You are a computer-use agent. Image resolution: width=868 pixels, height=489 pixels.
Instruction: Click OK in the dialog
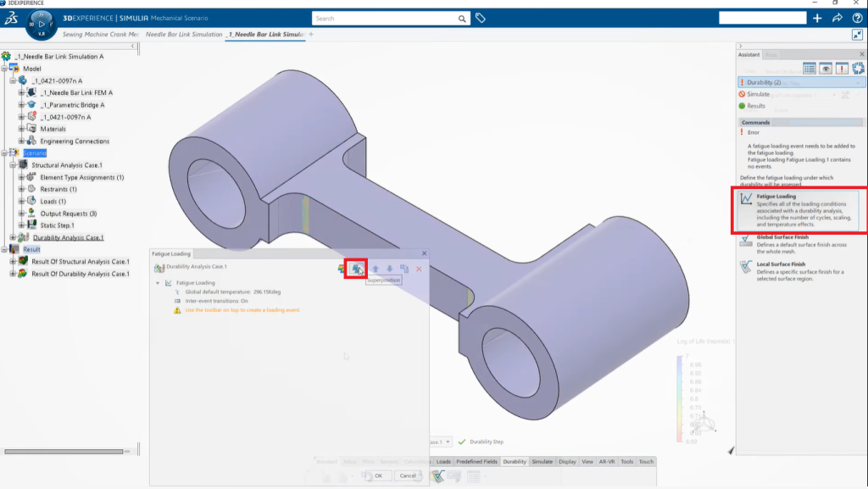click(377, 475)
